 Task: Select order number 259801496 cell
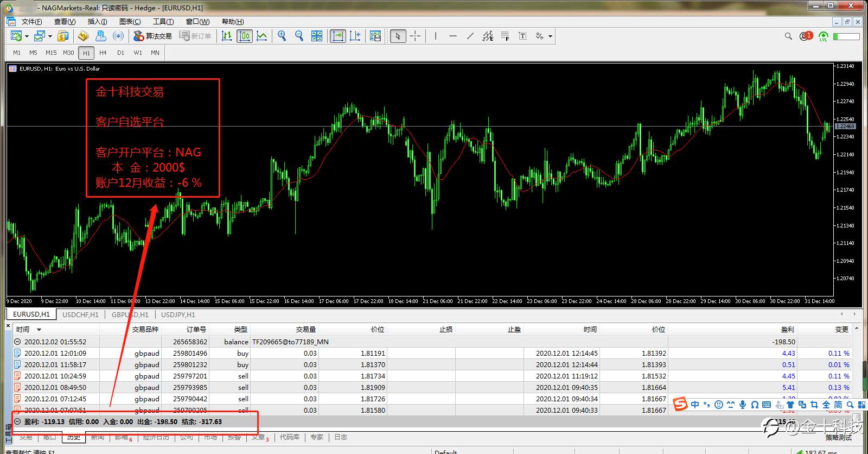pos(190,353)
